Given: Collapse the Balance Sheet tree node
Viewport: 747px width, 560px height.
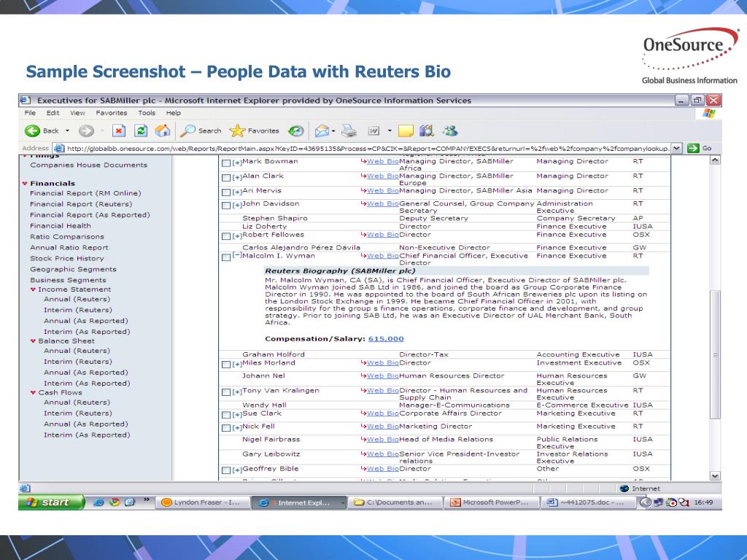Looking at the screenshot, I should coord(34,341).
